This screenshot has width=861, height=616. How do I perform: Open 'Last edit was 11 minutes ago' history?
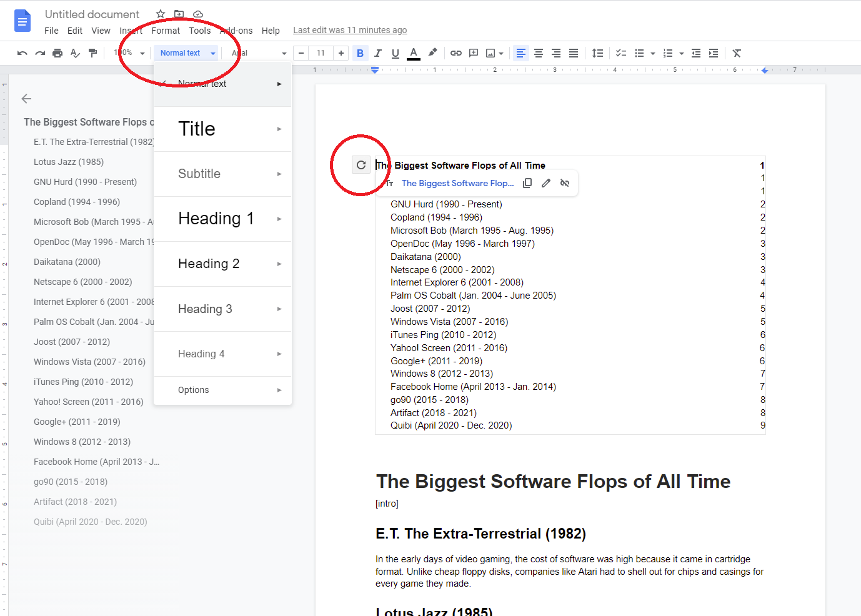tap(349, 30)
